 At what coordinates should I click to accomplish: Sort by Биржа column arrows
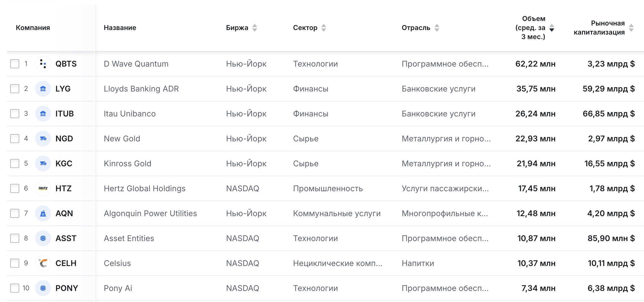pos(255,28)
